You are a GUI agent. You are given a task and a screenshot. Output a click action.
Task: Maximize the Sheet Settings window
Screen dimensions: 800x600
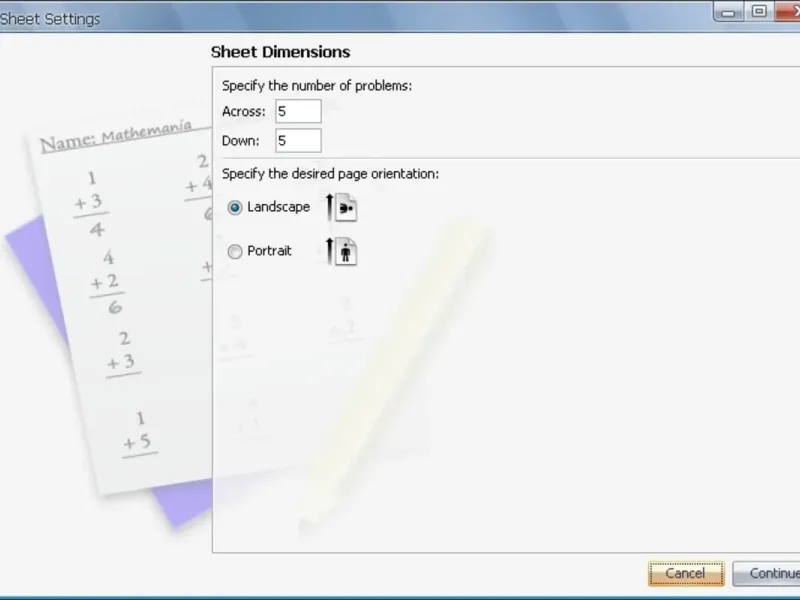click(x=759, y=11)
